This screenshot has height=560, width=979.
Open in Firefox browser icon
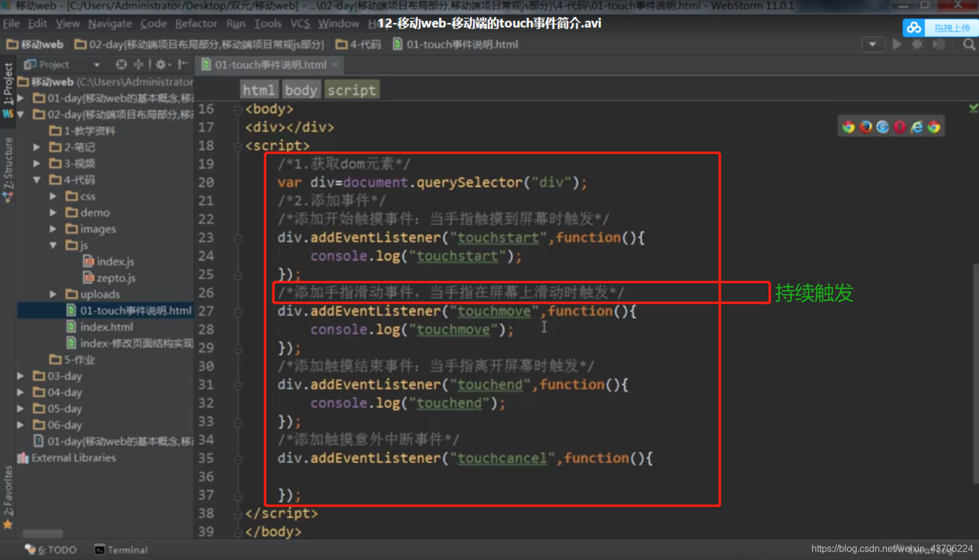point(866,127)
